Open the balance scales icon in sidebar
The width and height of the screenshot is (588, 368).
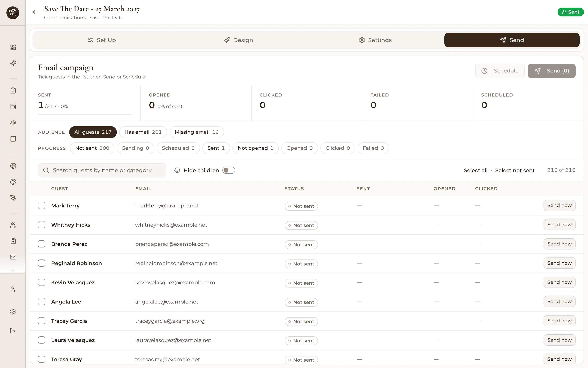point(13,123)
